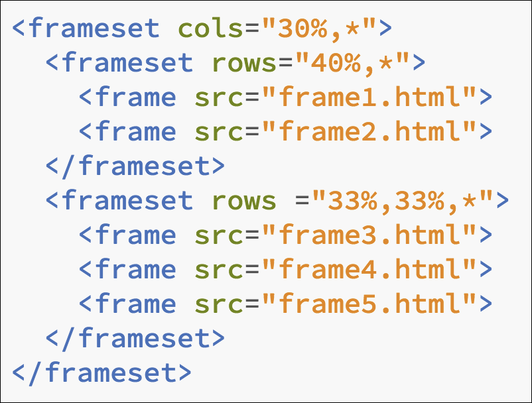Click the frame tag name on the frame3 line
The width and height of the screenshot is (532, 403).
pos(136,235)
